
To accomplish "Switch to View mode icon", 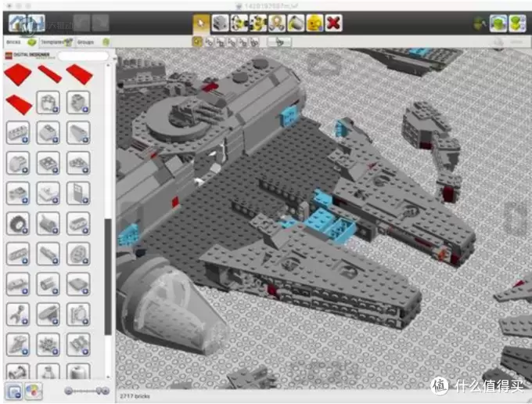I will (498, 23).
